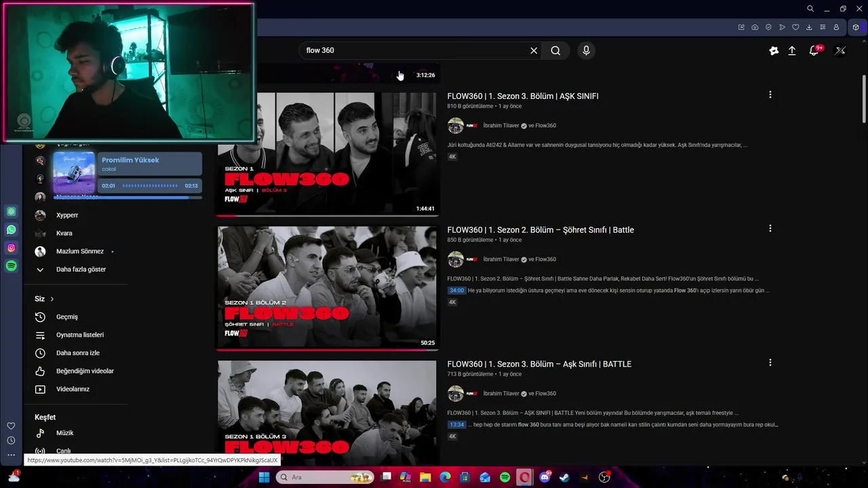Open Spotify from the Windows taskbar
The height and width of the screenshot is (488, 868).
coord(505,477)
